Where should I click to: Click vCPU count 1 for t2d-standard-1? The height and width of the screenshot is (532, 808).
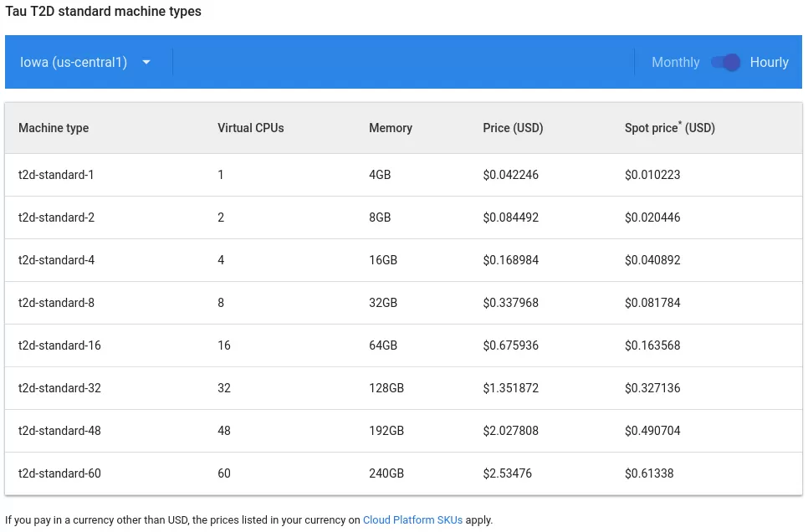pyautogui.click(x=221, y=175)
